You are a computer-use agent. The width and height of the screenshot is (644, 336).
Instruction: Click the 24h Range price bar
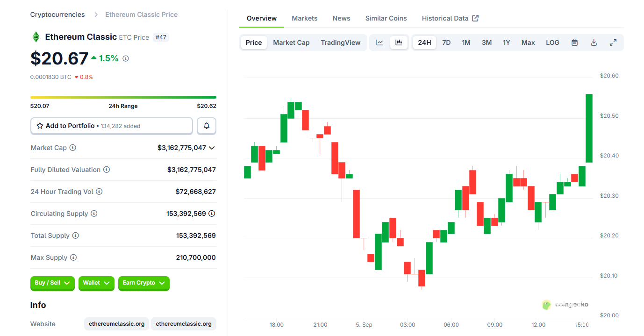point(123,97)
